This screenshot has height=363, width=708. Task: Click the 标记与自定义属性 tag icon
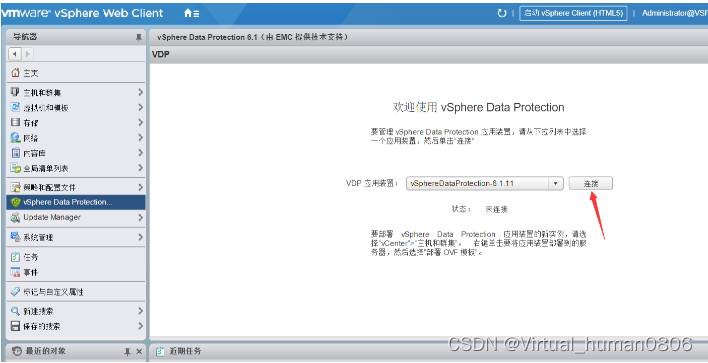[x=16, y=292]
